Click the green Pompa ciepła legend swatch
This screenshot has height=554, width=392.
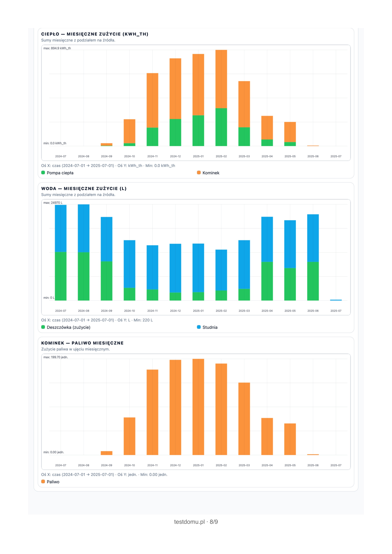click(43, 172)
